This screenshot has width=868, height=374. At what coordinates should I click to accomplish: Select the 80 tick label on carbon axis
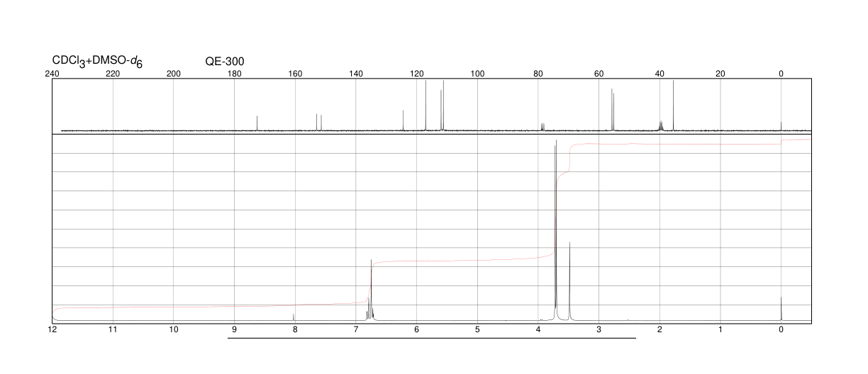click(x=538, y=74)
